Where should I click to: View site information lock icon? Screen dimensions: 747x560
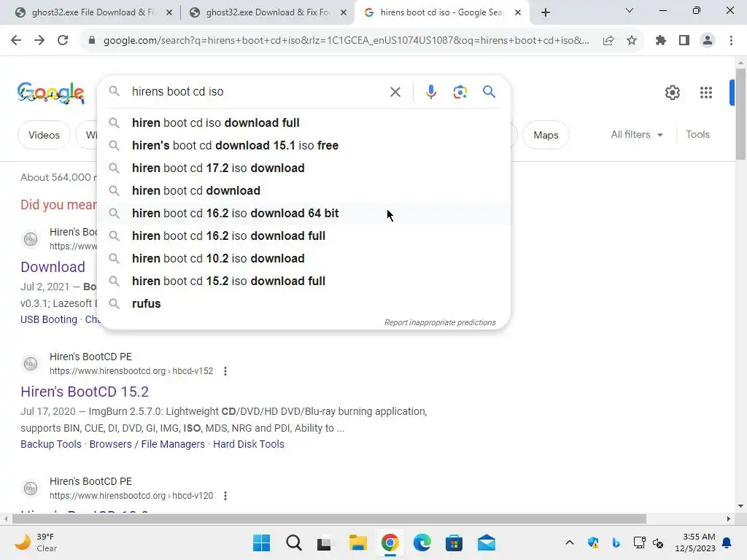click(92, 41)
